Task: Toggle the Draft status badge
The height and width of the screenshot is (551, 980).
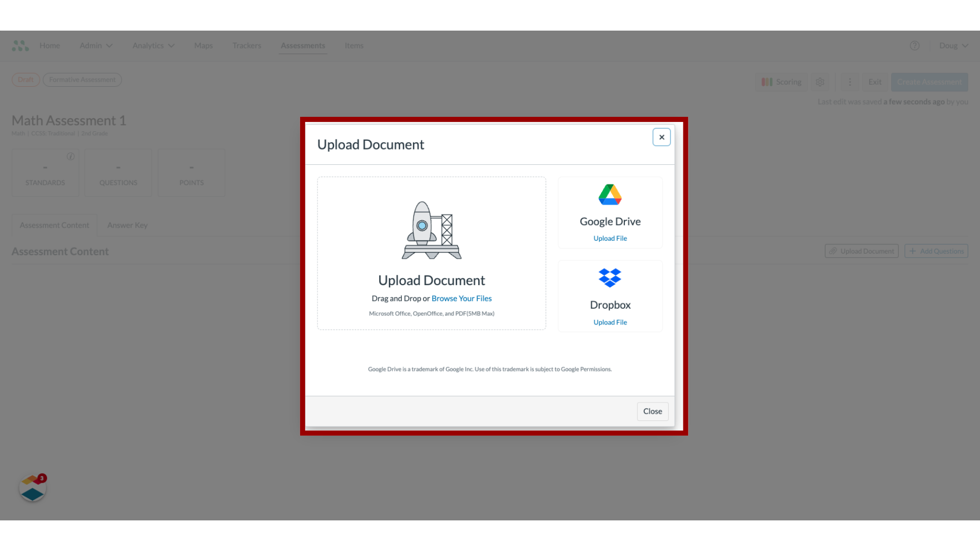Action: click(25, 80)
